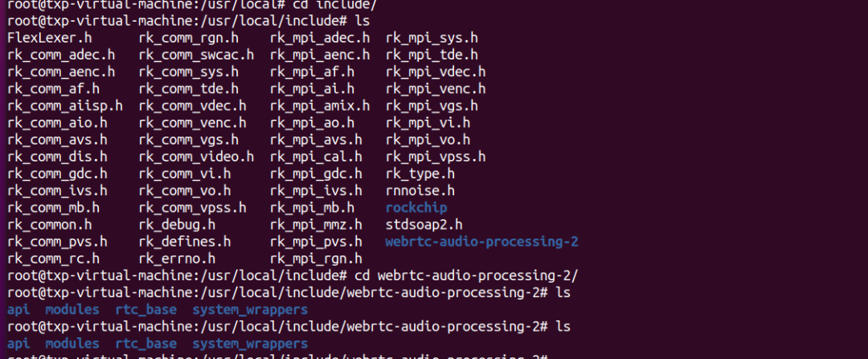Click the rk_mpi_tde.h file name
The image size is (868, 359).
pyautogui.click(x=432, y=55)
